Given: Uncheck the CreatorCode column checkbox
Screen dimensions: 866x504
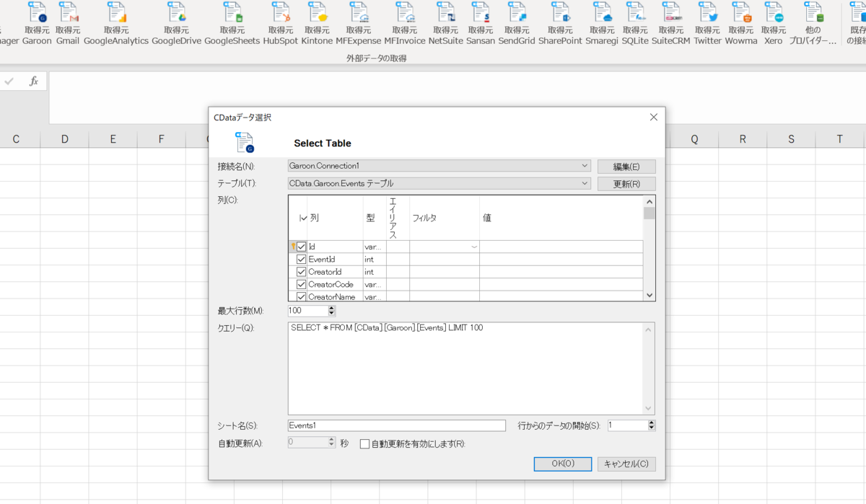Looking at the screenshot, I should click(302, 284).
